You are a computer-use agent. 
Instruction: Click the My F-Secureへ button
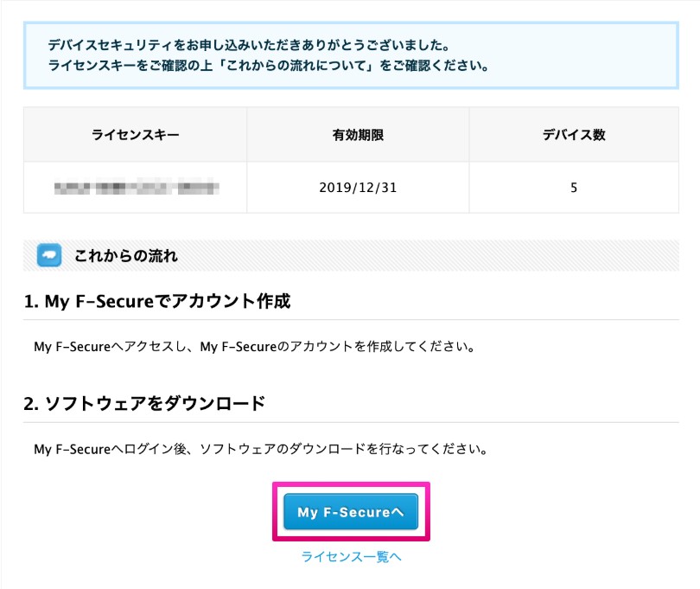[x=351, y=512]
